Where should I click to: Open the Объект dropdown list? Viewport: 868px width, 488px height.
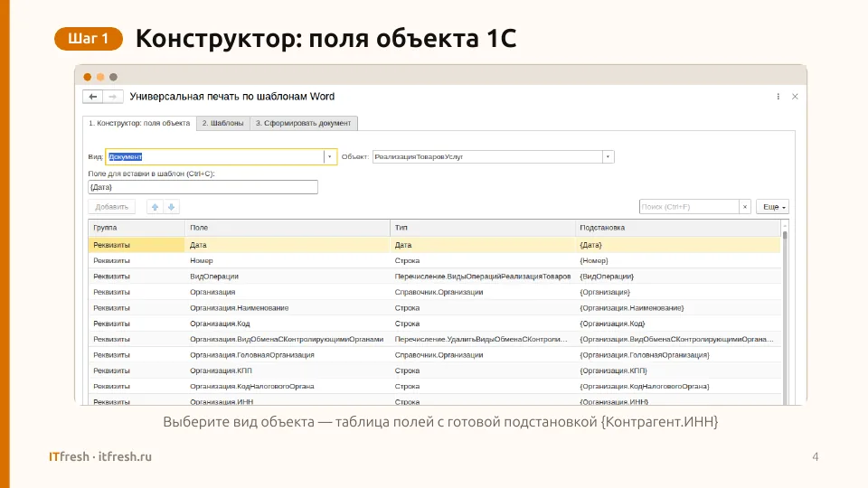coord(608,156)
